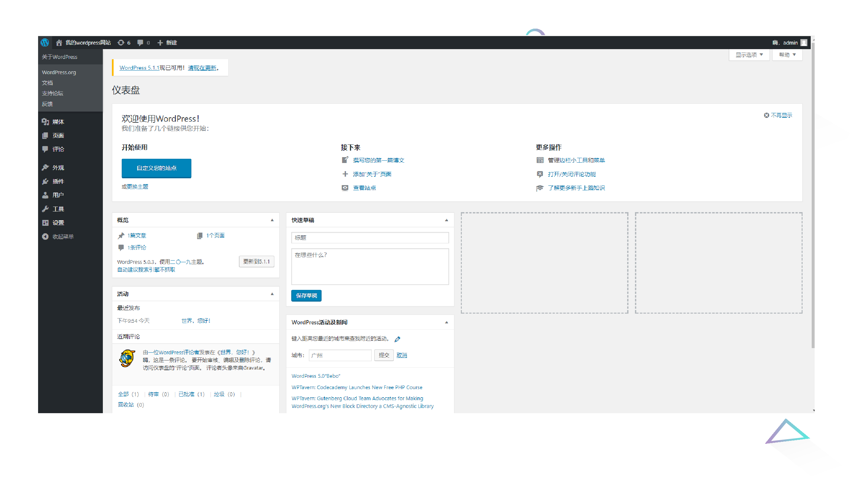This screenshot has height=488, width=868.
Task: Click the 页面 pages icon in sidebar
Action: 45,135
